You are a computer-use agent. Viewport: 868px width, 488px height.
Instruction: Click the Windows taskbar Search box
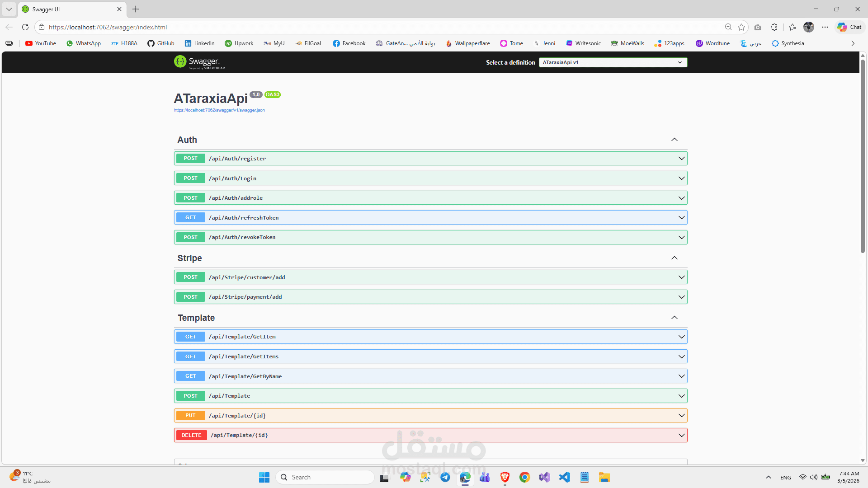pos(325,477)
